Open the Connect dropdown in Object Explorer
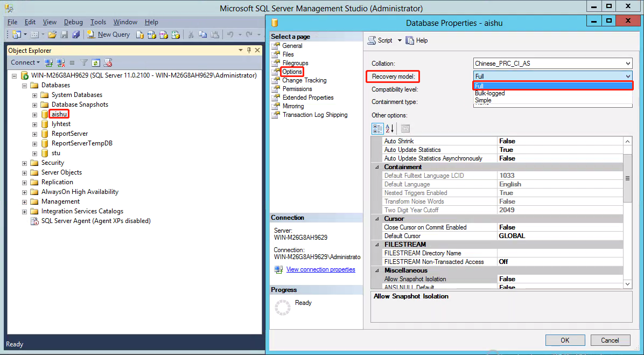The image size is (644, 355). [x=25, y=62]
